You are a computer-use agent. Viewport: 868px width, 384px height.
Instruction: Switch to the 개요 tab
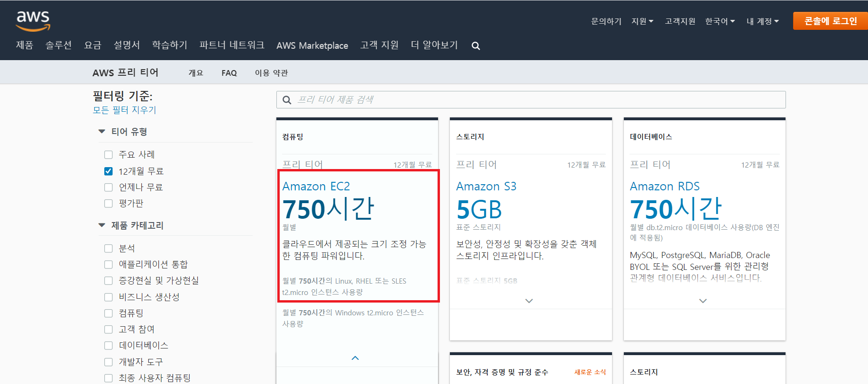pyautogui.click(x=196, y=73)
